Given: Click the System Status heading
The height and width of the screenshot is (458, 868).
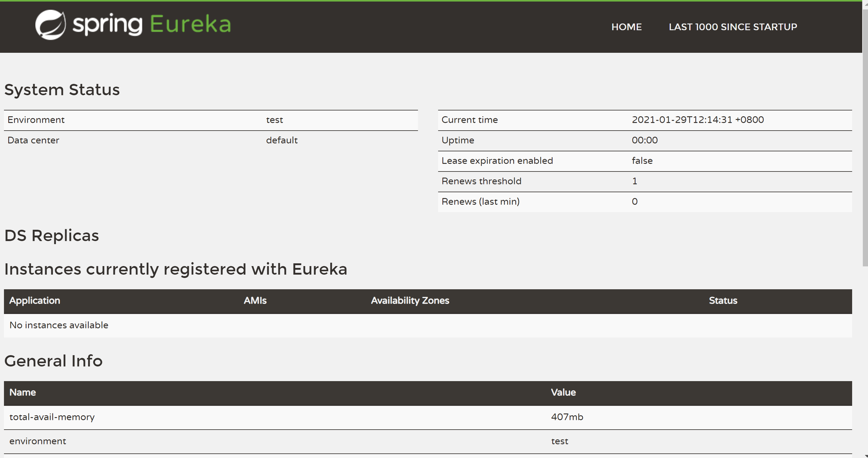Looking at the screenshot, I should 62,90.
